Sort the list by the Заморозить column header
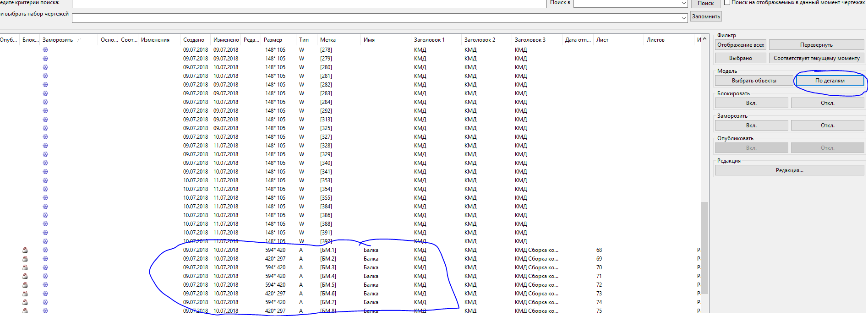This screenshot has width=868, height=316. tap(58, 40)
